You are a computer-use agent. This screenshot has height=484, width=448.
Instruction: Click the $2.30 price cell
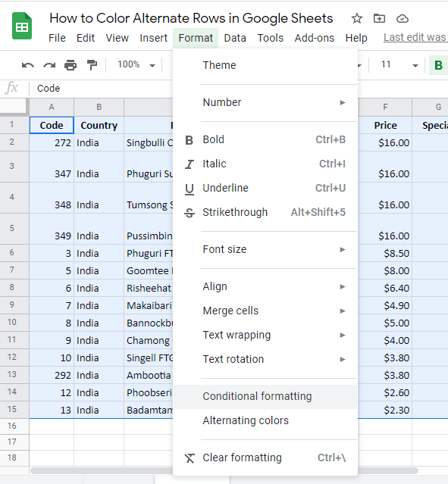385,410
